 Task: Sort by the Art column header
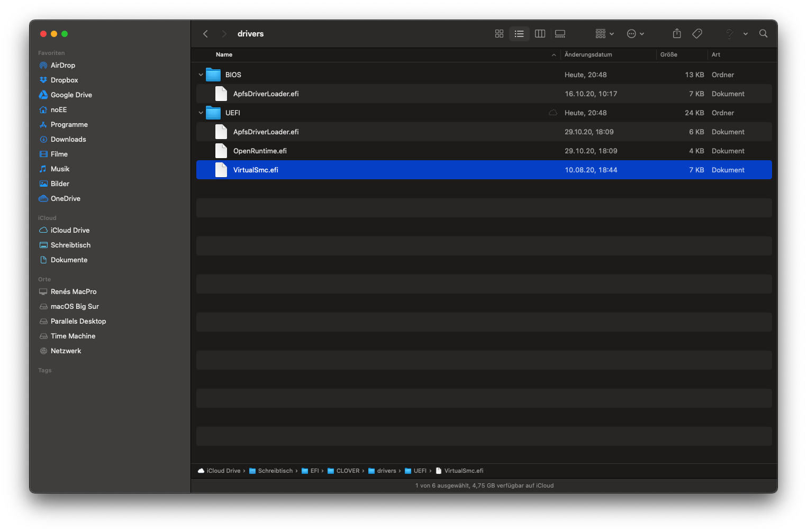pos(715,54)
